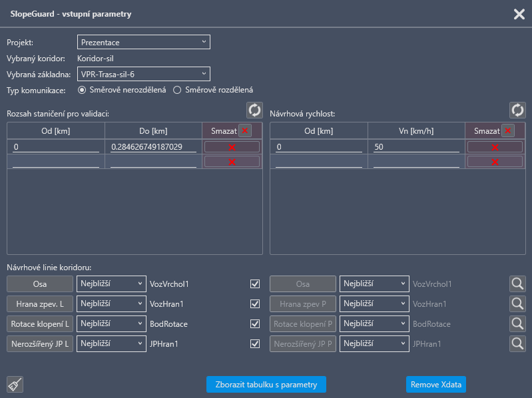Image resolution: width=532 pixels, height=398 pixels.
Task: Toggle the checkbox beside VozVrchol1
Action: (x=254, y=284)
